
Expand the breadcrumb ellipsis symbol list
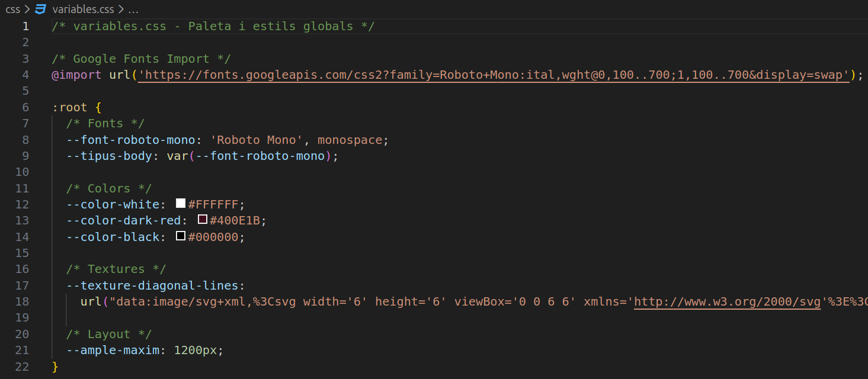click(133, 9)
